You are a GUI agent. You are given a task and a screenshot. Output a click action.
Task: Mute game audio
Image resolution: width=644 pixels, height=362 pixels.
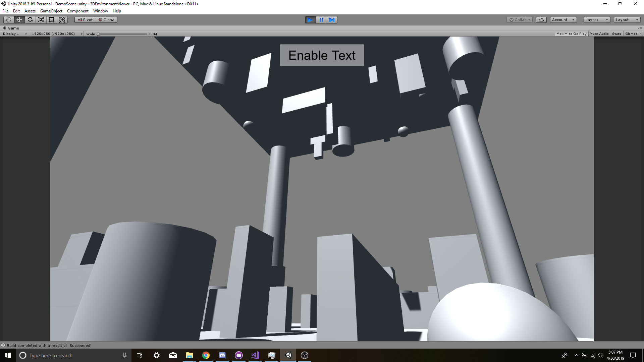tap(599, 34)
